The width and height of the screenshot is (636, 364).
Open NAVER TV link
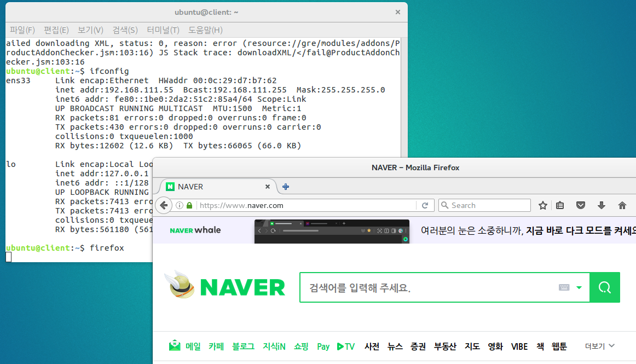[x=346, y=346]
